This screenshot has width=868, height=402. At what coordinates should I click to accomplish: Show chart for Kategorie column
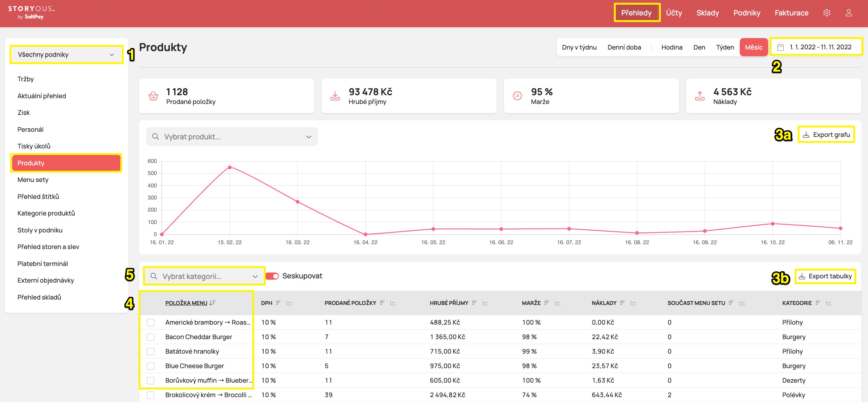[829, 303]
